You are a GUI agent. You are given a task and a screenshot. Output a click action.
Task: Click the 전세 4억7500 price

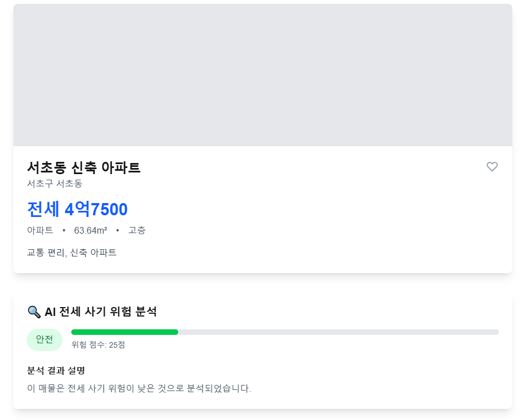pyautogui.click(x=77, y=210)
